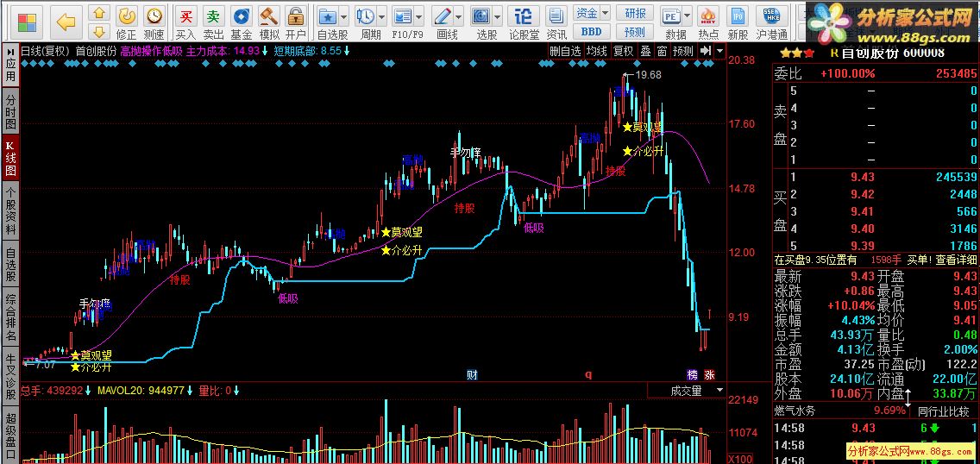Toggle the arrow beside 总手 439292
The height and width of the screenshot is (464, 980).
[88, 391]
